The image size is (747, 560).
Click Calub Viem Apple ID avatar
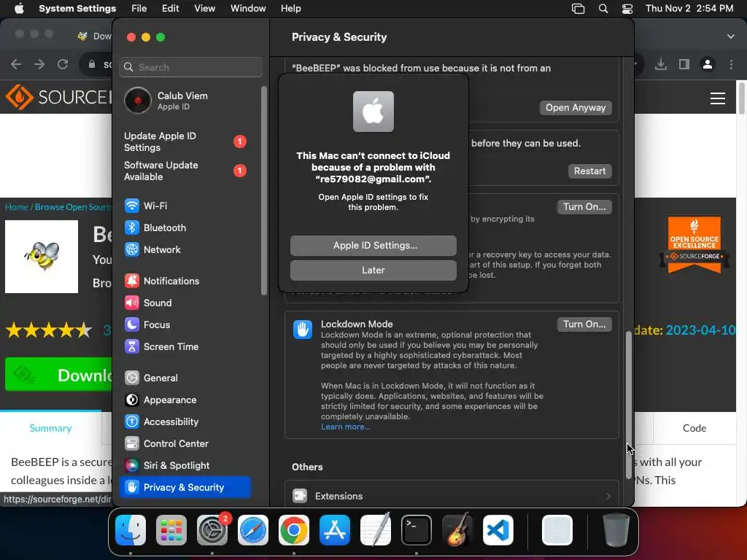coord(138,101)
